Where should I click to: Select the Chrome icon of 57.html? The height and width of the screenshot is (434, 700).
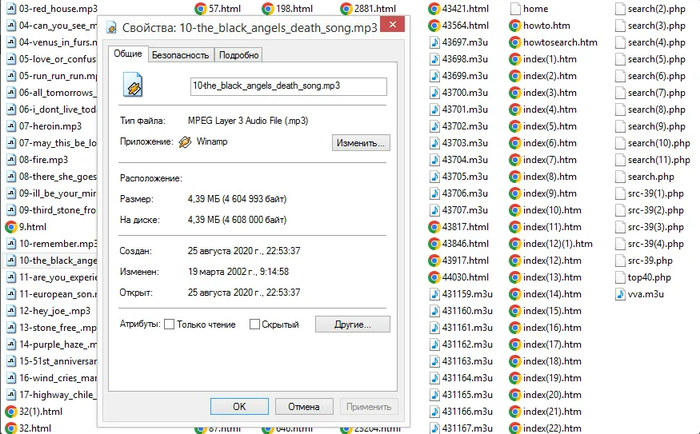[199, 8]
